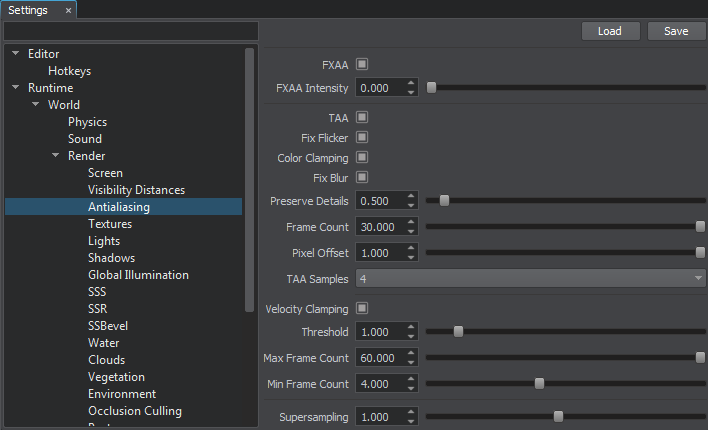Click the Save button
The width and height of the screenshot is (708, 430).
676,31
